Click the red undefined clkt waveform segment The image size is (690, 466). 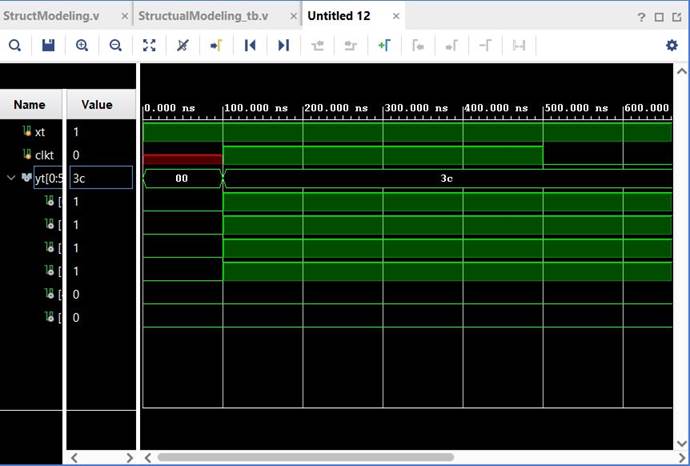coord(183,159)
